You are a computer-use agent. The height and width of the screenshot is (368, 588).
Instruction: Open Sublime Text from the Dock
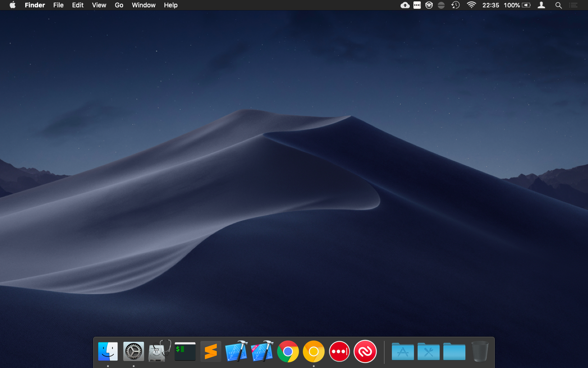point(211,352)
